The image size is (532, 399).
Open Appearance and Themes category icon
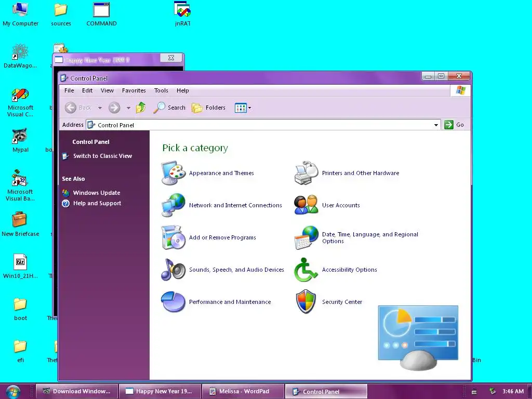pyautogui.click(x=174, y=173)
